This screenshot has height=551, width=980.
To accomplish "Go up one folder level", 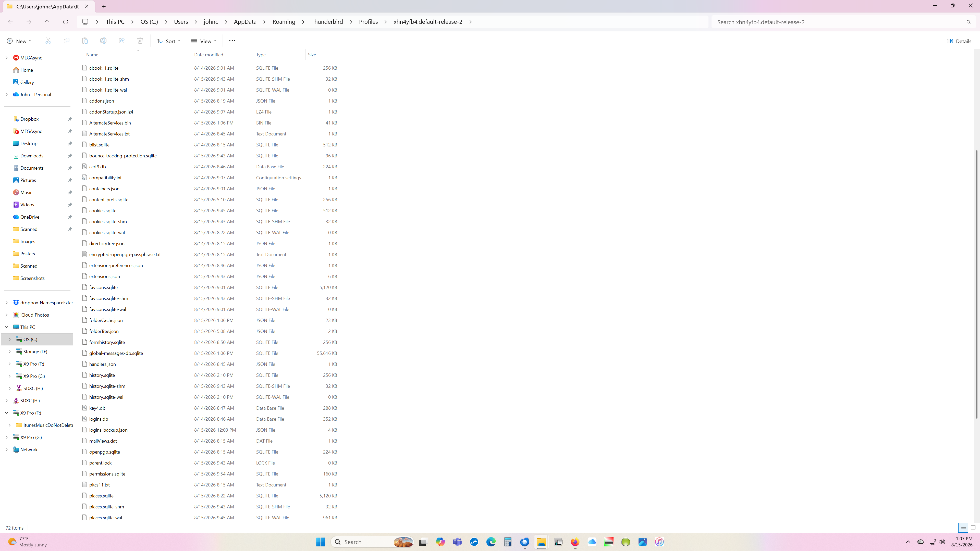I will click(47, 22).
